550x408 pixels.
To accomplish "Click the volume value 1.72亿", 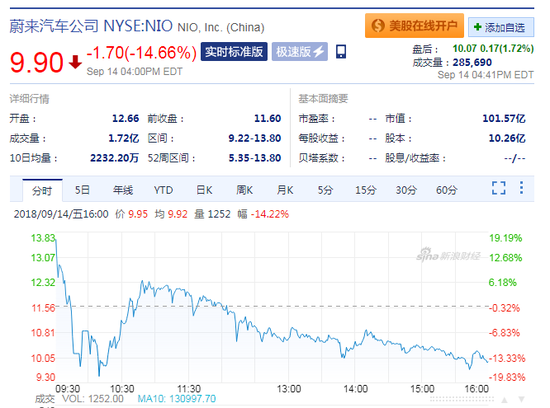I will [123, 138].
